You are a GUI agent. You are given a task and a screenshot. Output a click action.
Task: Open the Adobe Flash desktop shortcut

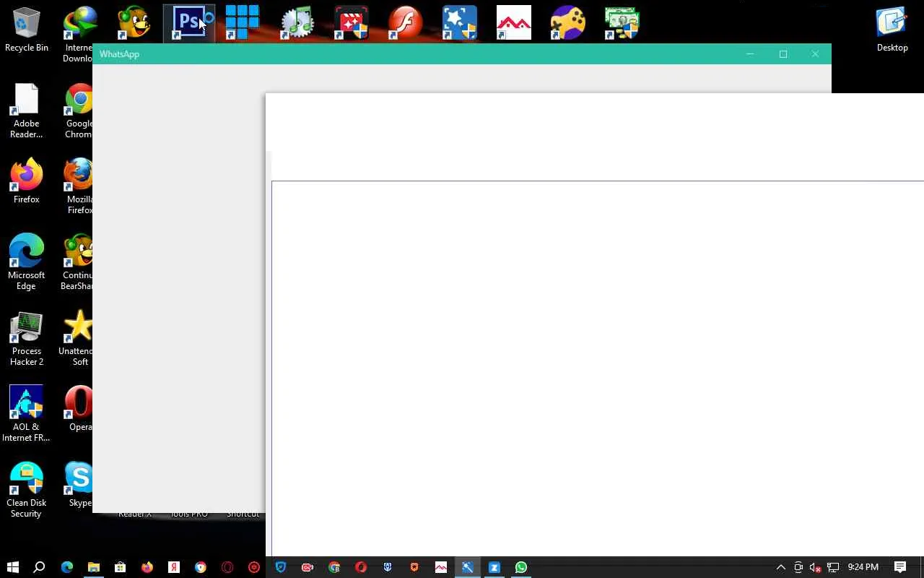click(406, 22)
